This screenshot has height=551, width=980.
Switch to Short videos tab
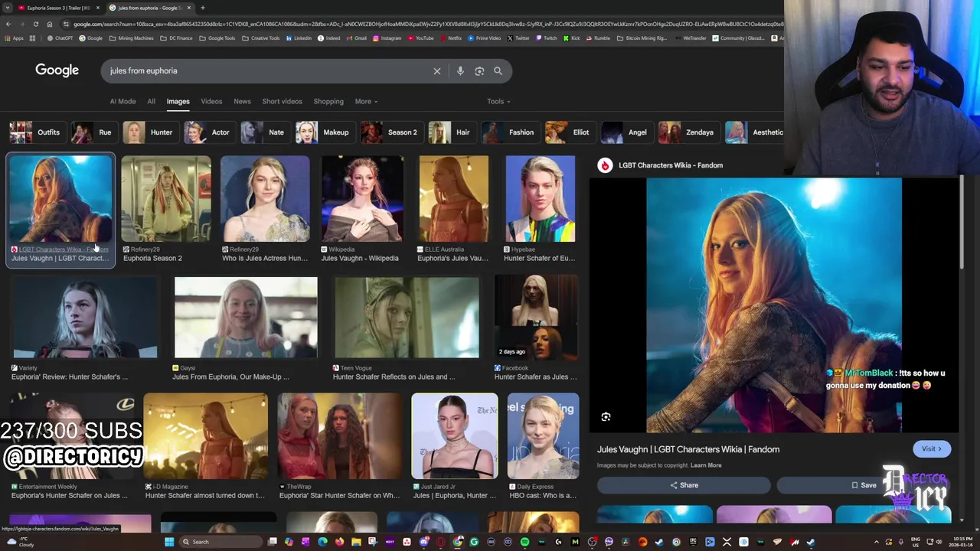tap(282, 101)
